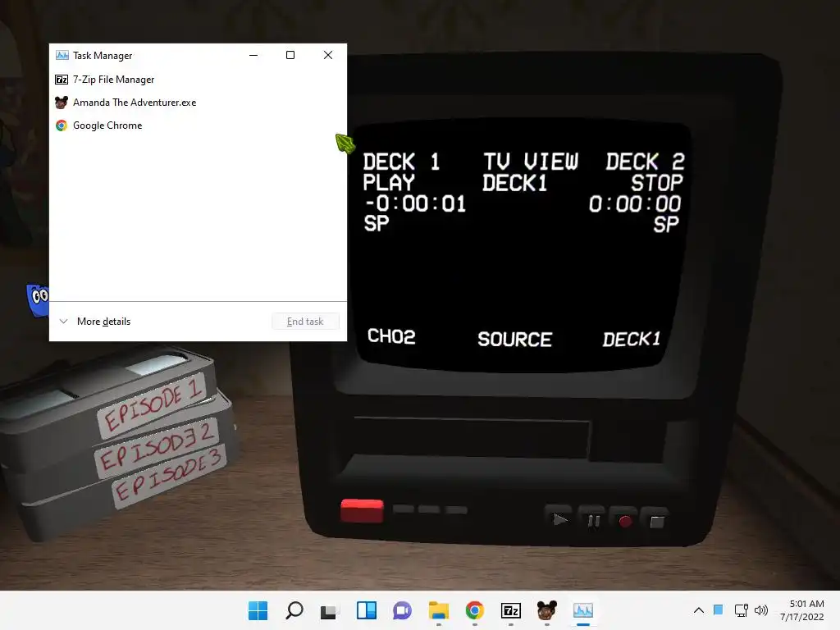Click the blue tray notification icon
The image size is (840, 630).
(x=719, y=609)
